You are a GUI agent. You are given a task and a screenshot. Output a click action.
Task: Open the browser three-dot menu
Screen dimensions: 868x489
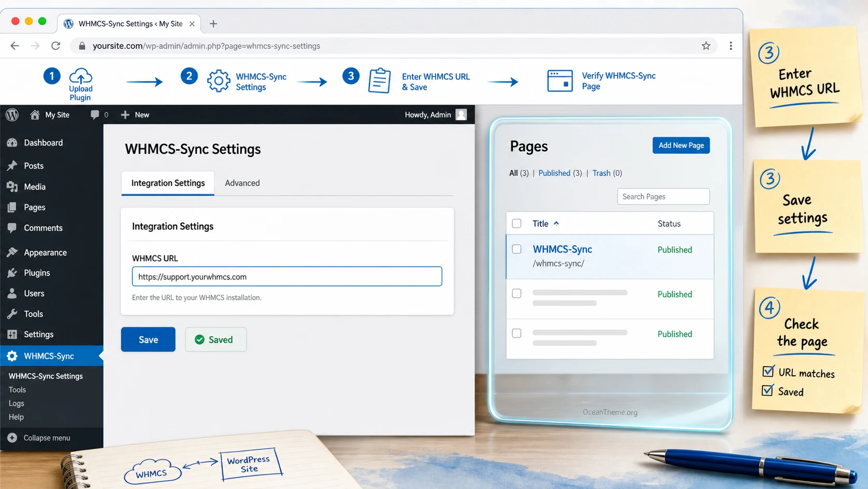click(x=731, y=46)
